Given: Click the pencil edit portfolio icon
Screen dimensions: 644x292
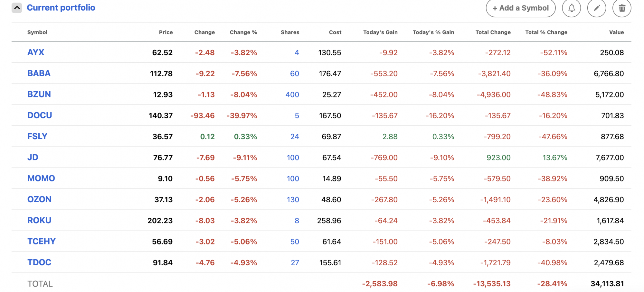Looking at the screenshot, I should click(x=597, y=8).
